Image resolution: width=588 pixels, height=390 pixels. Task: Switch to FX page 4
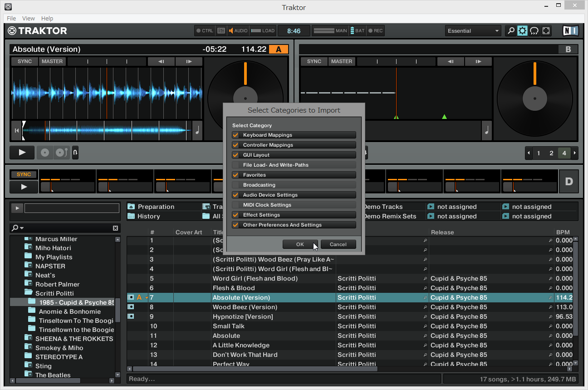(x=564, y=153)
